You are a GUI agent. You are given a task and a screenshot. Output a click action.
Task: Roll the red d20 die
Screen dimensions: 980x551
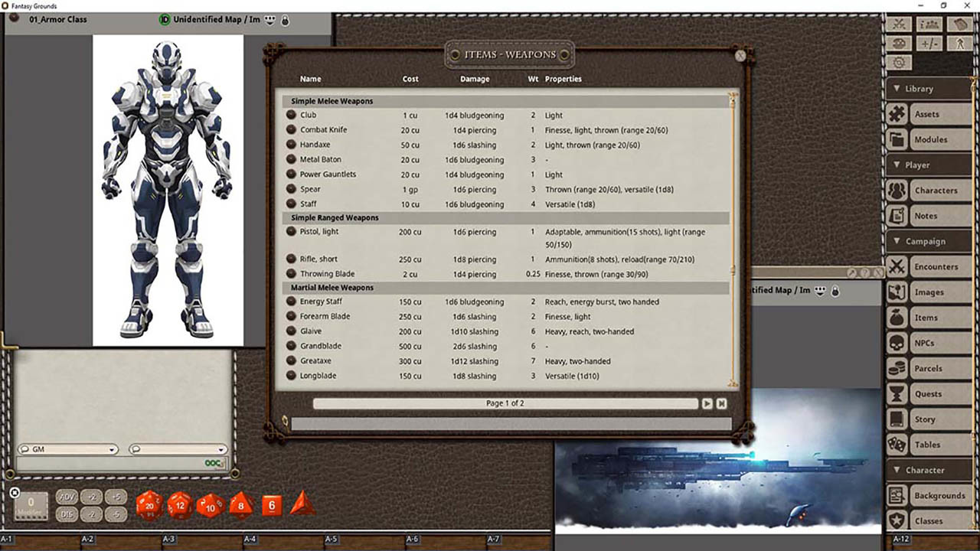click(150, 505)
